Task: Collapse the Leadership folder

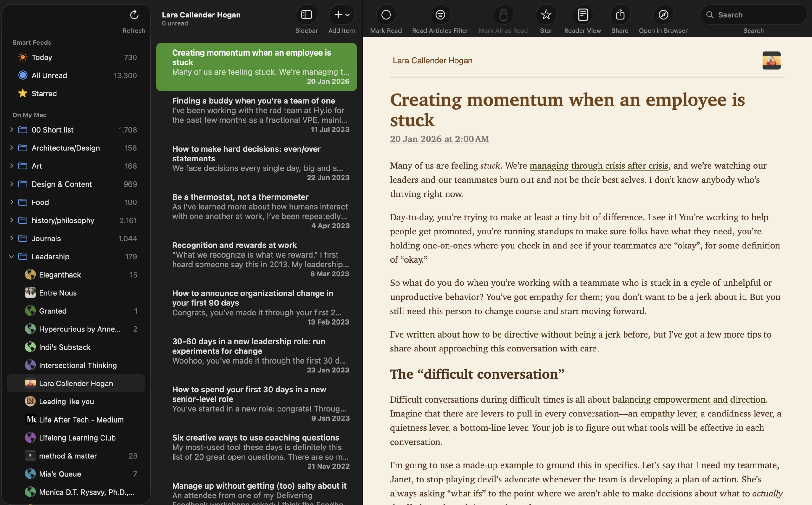Action: (12, 257)
